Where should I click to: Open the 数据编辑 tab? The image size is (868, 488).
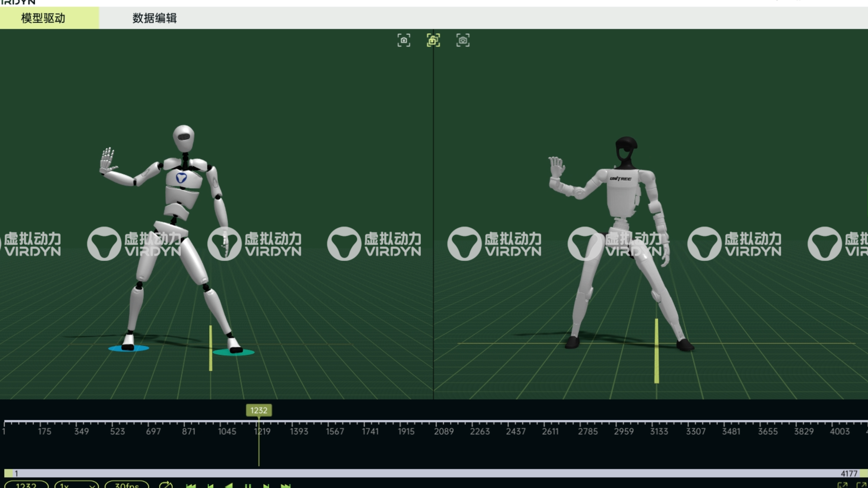154,18
